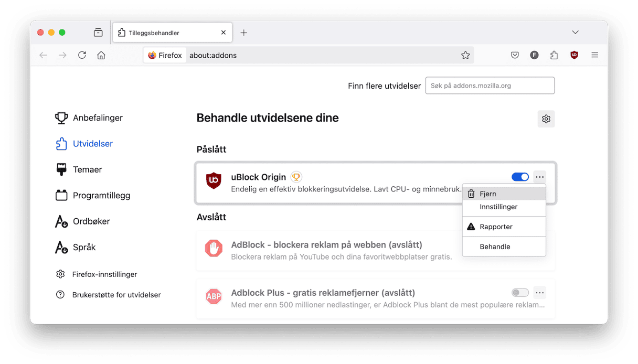Bookmark this page with the star icon
638x364 pixels.
coord(465,55)
